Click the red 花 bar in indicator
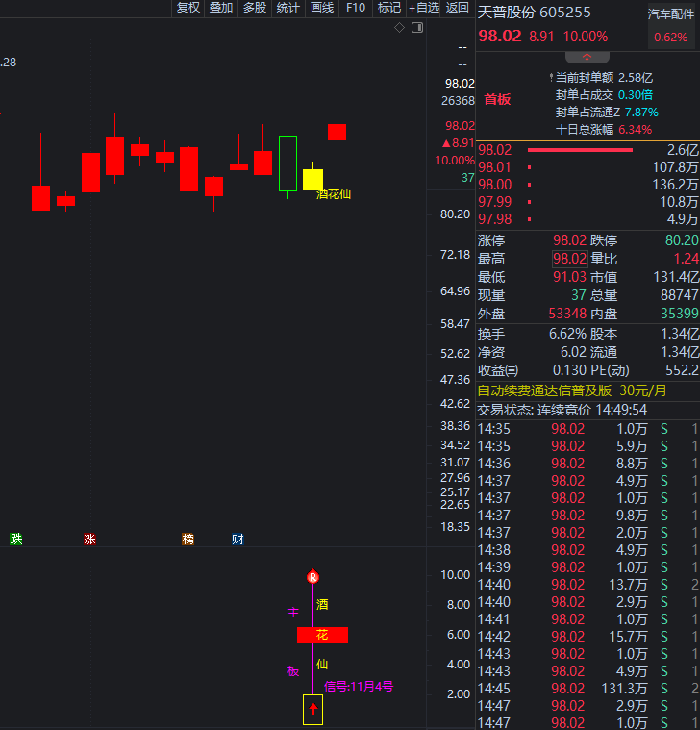The width and height of the screenshot is (700, 730). tap(322, 635)
